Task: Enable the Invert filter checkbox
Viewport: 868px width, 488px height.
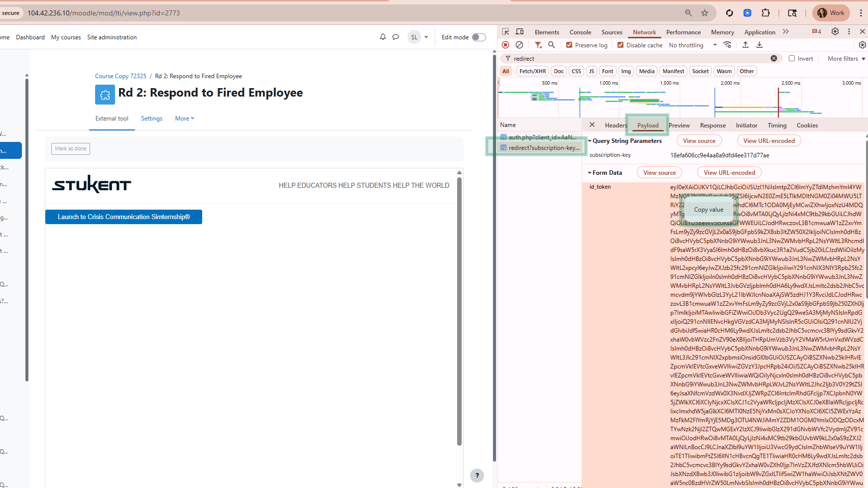Action: (x=792, y=58)
